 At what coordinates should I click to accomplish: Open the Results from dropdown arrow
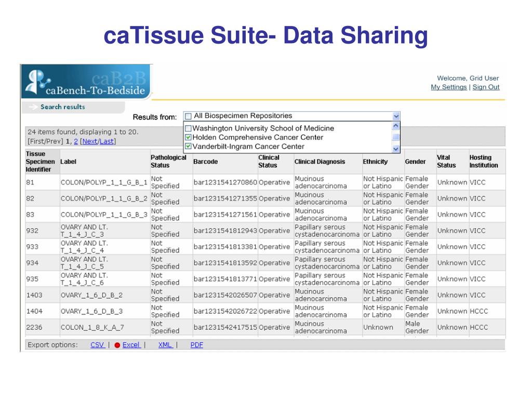(x=396, y=116)
